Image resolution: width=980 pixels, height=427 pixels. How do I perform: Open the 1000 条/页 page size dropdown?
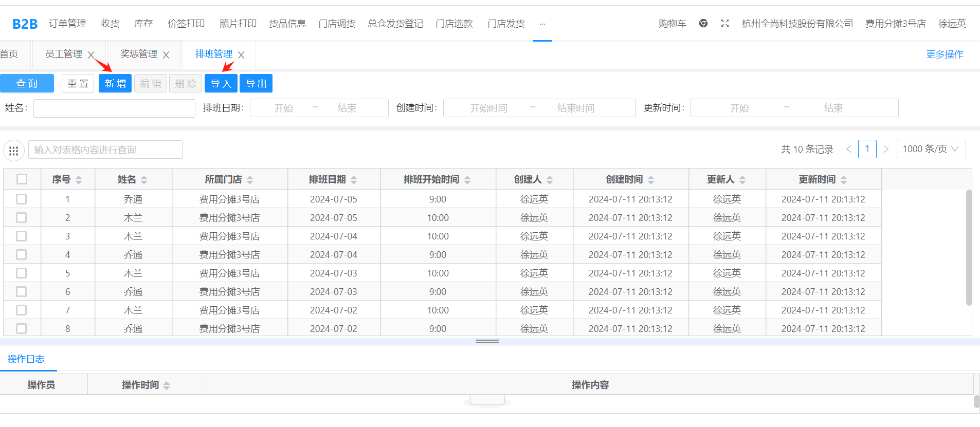(x=931, y=149)
